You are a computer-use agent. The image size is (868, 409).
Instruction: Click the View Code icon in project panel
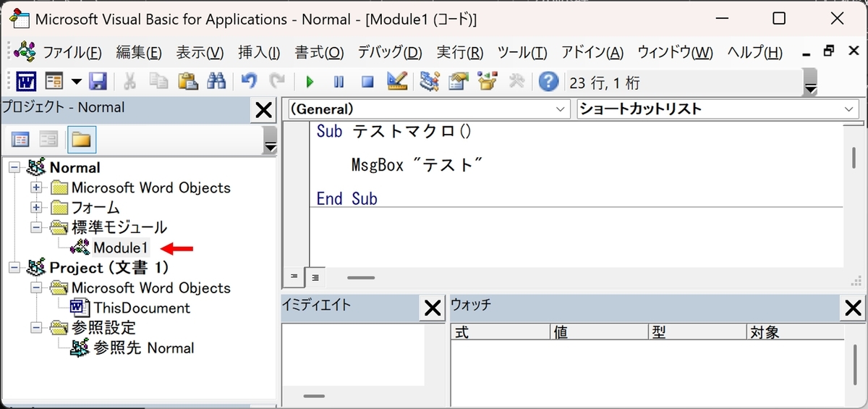pyautogui.click(x=22, y=139)
